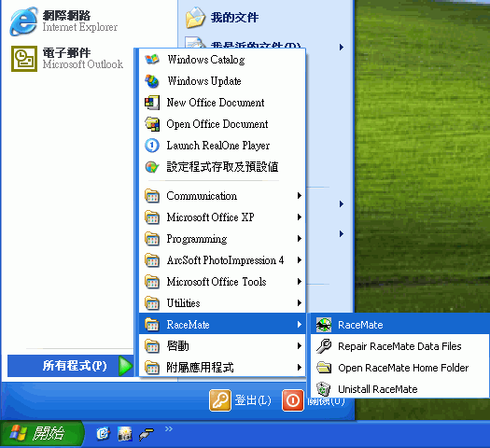Click the Launch RealOne Player icon
Screen dimensions: 490x448
pos(152,146)
